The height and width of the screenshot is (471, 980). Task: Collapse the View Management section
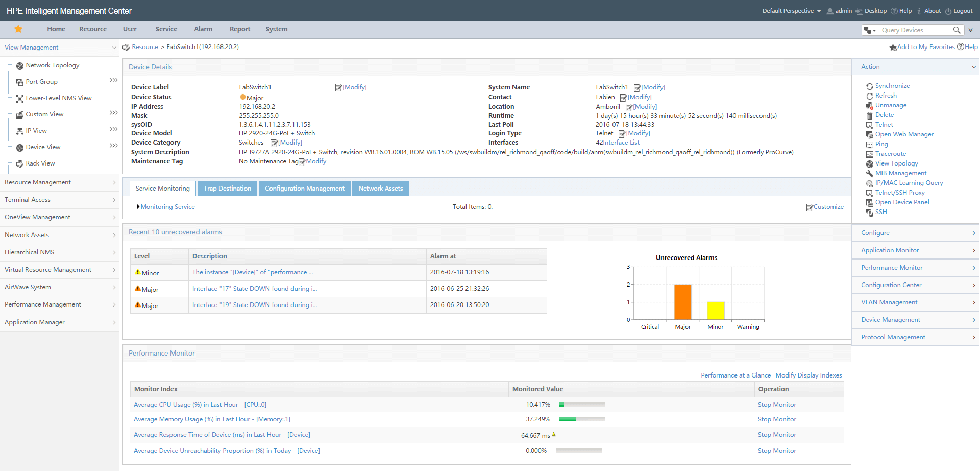[114, 48]
